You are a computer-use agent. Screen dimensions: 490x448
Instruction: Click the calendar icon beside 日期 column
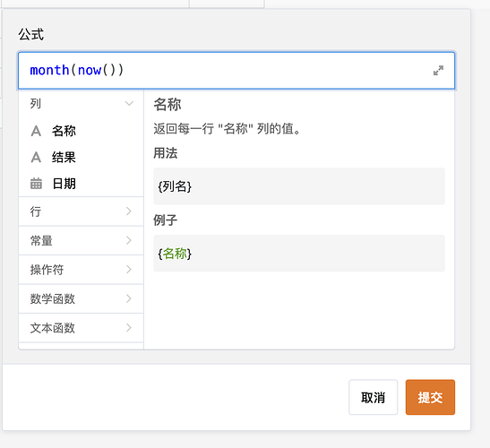tap(36, 184)
